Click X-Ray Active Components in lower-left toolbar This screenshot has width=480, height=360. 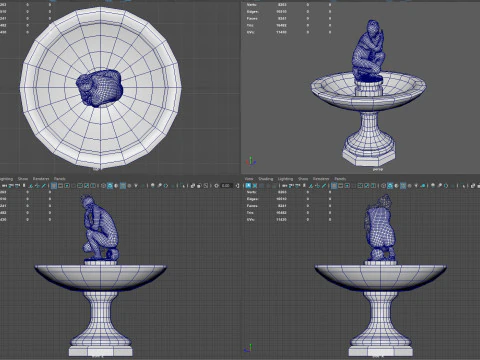(x=199, y=186)
